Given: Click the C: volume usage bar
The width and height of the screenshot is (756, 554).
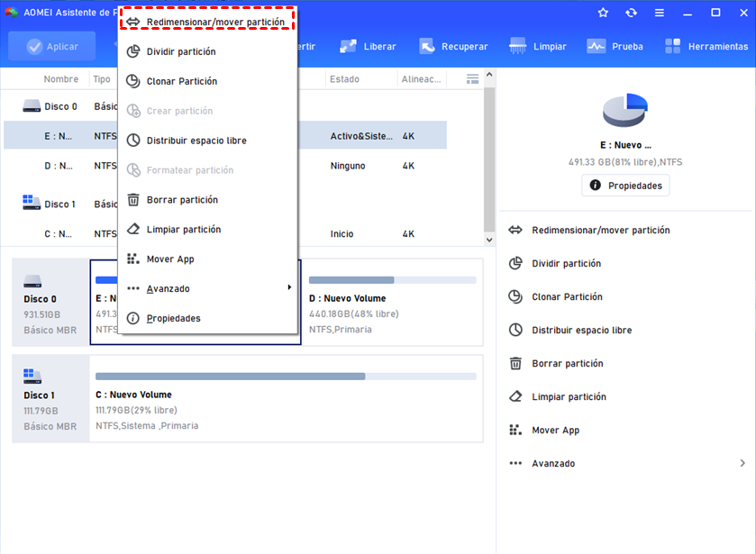Looking at the screenshot, I should (x=286, y=377).
